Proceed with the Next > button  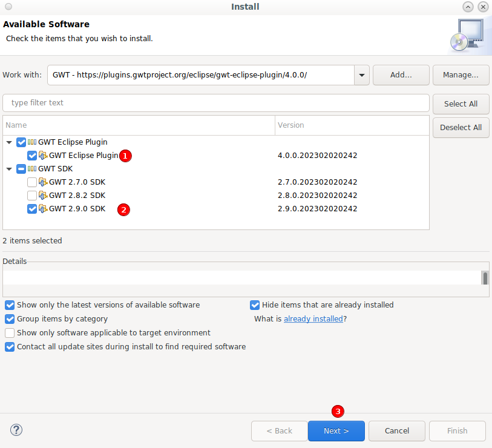(336, 431)
